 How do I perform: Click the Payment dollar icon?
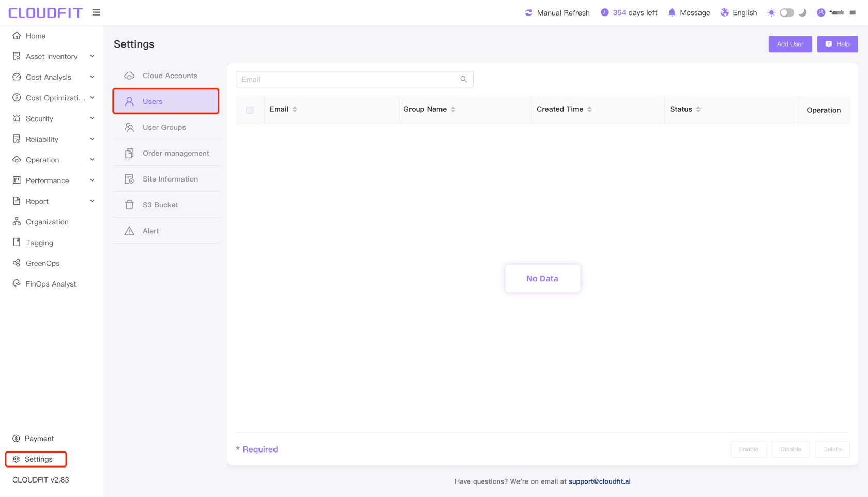(x=16, y=439)
